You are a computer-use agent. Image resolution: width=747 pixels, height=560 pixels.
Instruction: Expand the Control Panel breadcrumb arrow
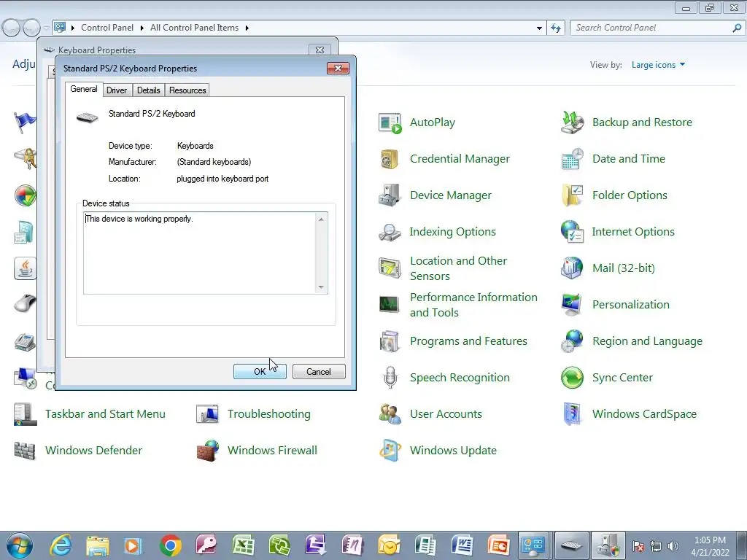point(142,28)
